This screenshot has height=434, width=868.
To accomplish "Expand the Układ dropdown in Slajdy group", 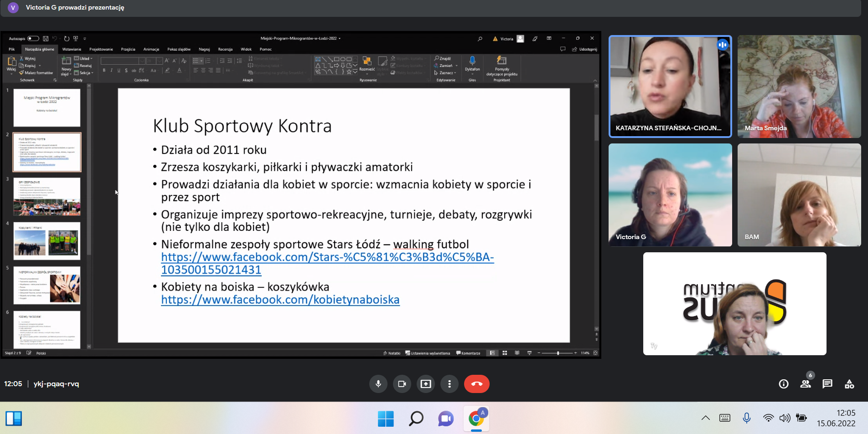I will 86,59.
